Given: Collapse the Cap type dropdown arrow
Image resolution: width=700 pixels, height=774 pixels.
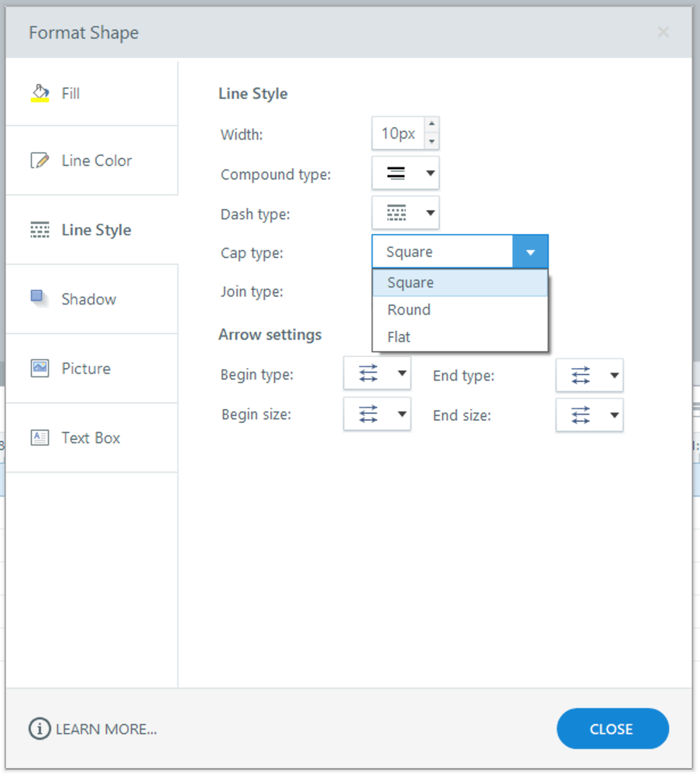Looking at the screenshot, I should click(530, 253).
